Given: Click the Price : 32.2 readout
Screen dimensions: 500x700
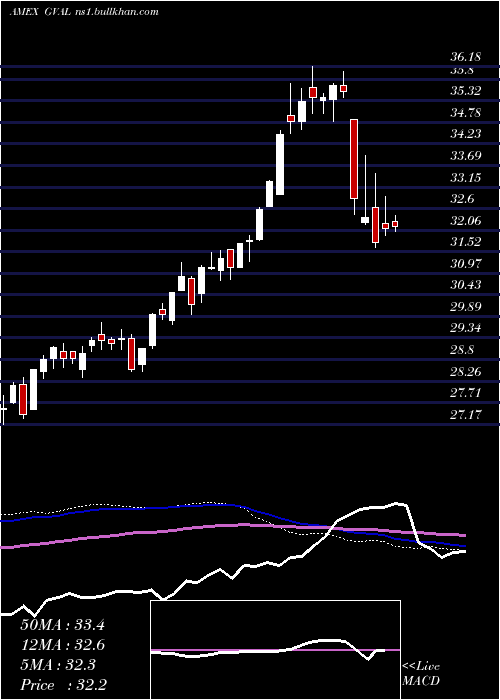Looking at the screenshot, I should pyautogui.click(x=63, y=685).
